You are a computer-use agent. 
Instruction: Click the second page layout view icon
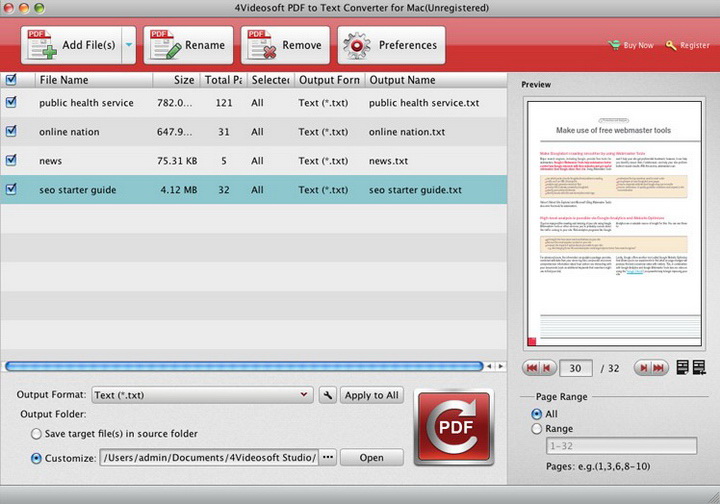point(699,367)
